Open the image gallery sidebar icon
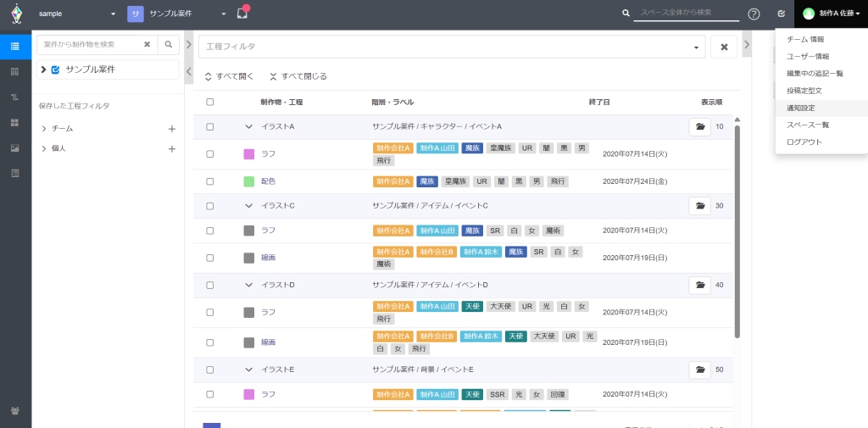 click(15, 148)
